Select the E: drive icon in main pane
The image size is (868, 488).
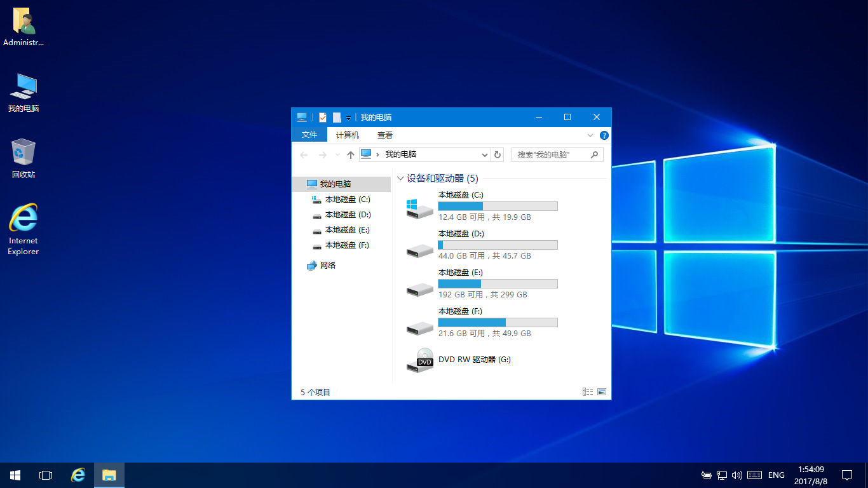[x=419, y=288]
